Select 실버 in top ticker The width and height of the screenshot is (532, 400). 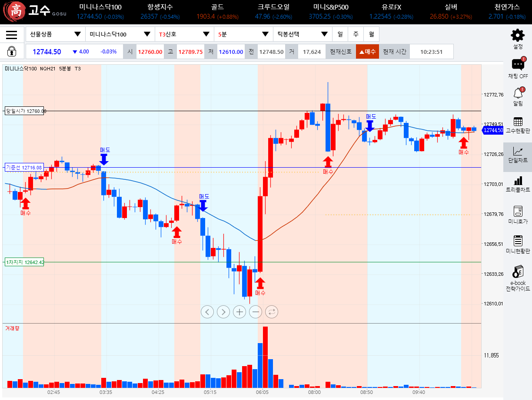[451, 12]
